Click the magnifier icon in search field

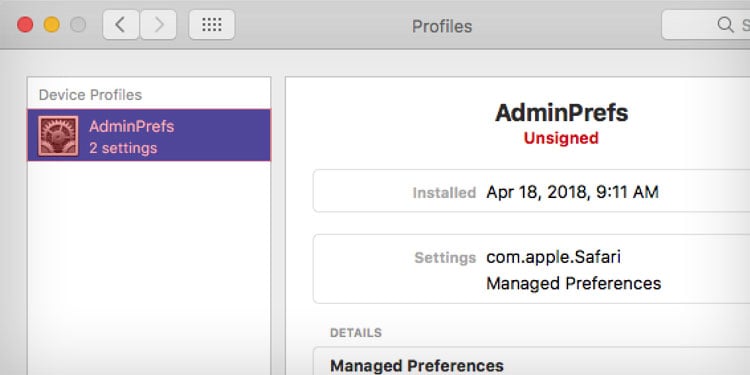pos(725,24)
